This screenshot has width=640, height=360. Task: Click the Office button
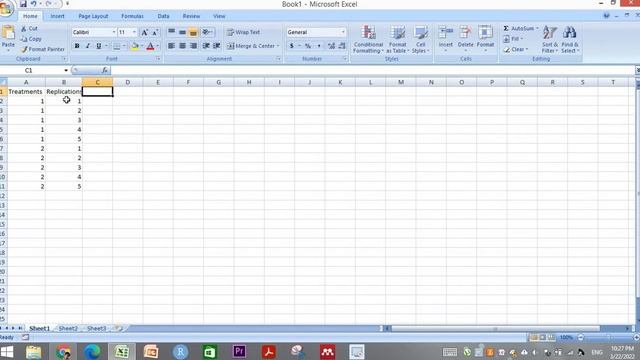coord(6,7)
